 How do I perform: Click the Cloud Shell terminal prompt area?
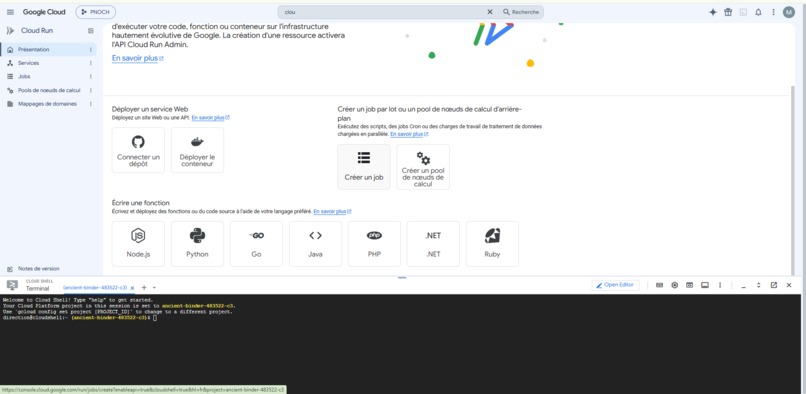(x=400, y=344)
